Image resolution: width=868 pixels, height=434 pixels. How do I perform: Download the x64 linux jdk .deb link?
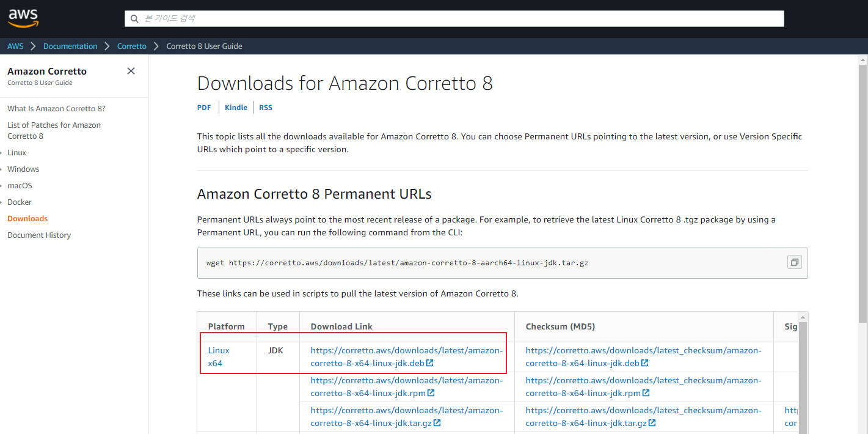[x=407, y=357]
